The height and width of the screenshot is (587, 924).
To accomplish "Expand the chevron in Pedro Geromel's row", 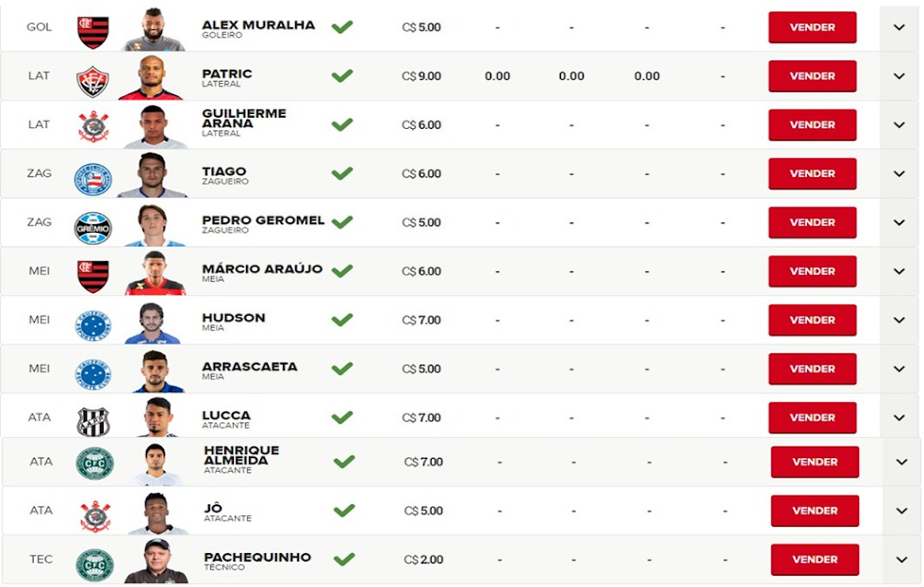I will pos(899,222).
